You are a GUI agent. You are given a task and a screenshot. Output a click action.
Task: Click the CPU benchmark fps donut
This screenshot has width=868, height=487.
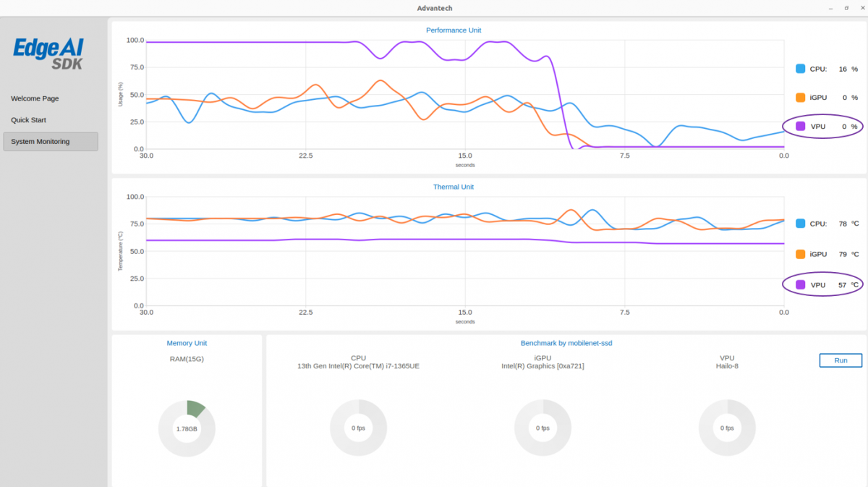[x=358, y=428]
